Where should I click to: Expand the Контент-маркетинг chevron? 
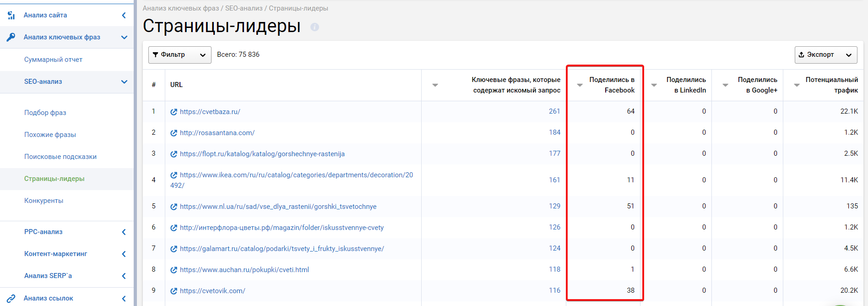[x=124, y=254]
